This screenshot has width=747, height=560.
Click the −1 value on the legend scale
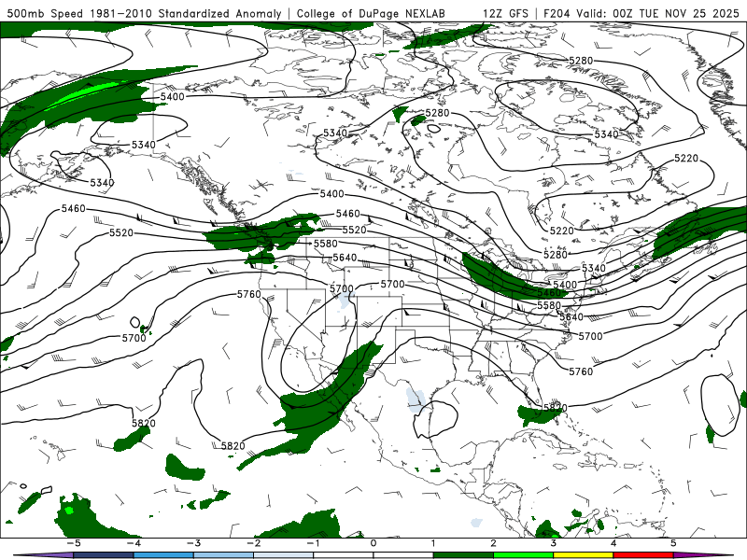(313, 543)
